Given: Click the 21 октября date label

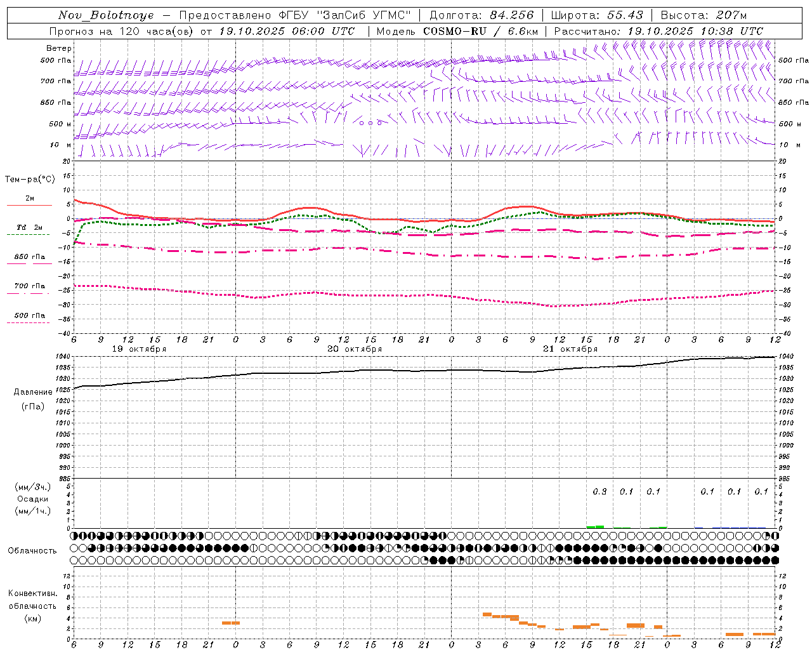Looking at the screenshot, I should click(x=570, y=349).
